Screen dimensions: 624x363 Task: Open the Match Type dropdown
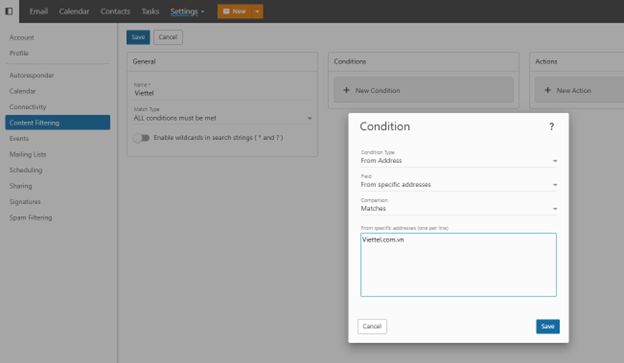pos(222,118)
